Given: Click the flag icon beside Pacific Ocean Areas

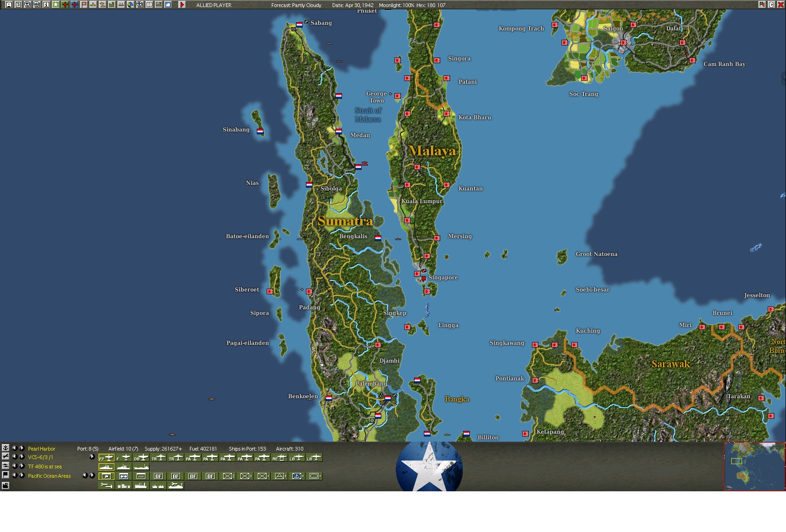Looking at the screenshot, I should 6,475.
